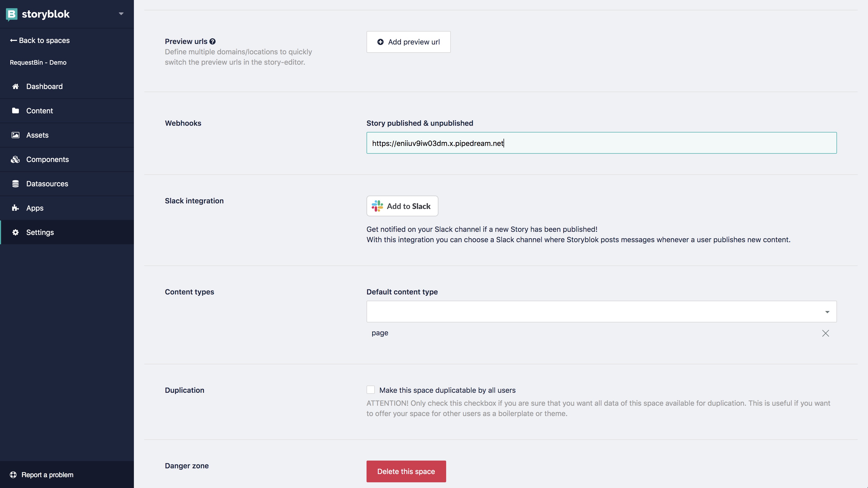
Task: Click Report a problem link
Action: coord(47,474)
